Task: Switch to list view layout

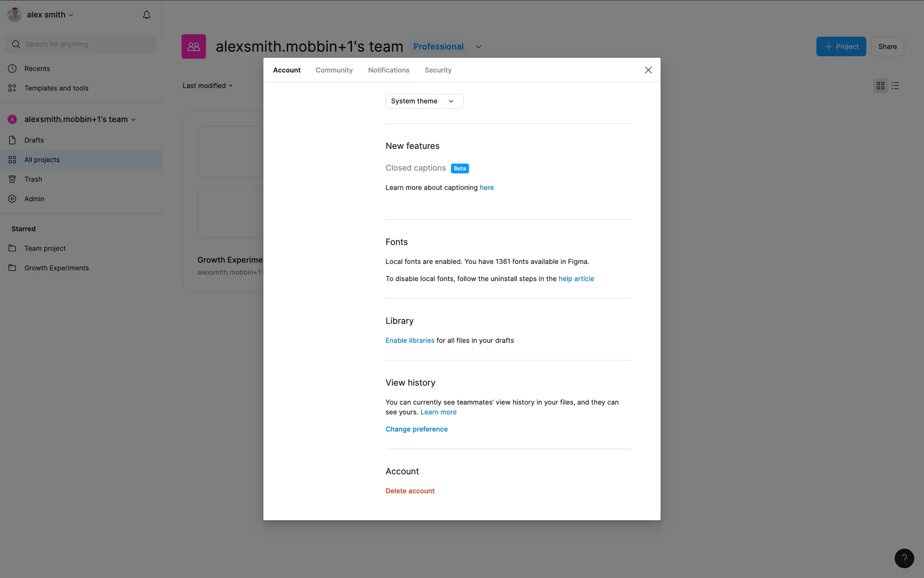Action: [895, 86]
